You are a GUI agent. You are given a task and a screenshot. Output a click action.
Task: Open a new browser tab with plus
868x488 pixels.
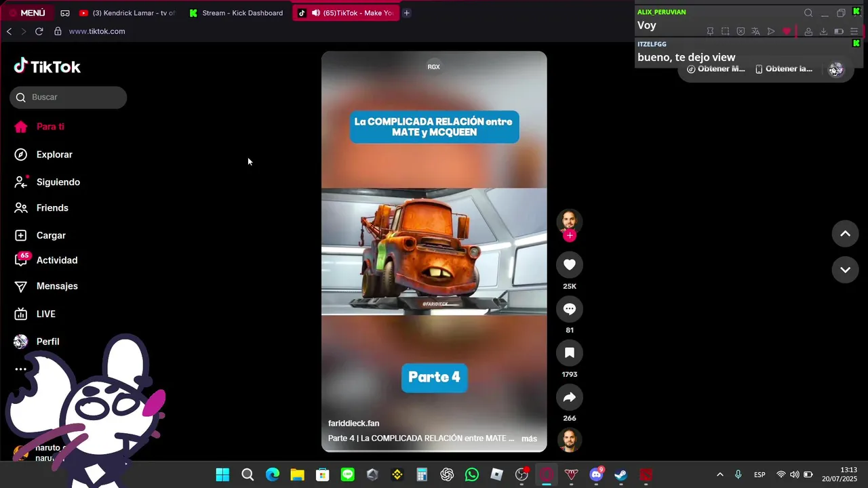click(x=407, y=13)
